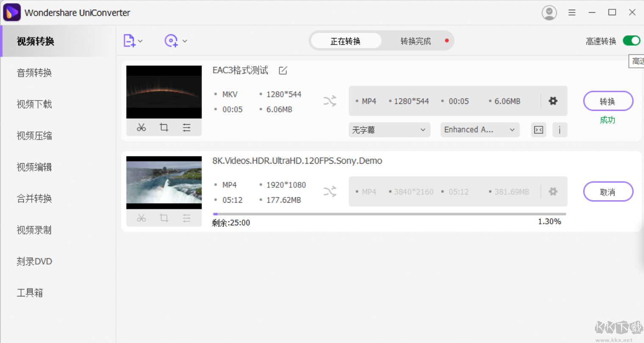Click the preview frame icon beside audio dropdown
Image resolution: width=644 pixels, height=343 pixels.
(539, 130)
